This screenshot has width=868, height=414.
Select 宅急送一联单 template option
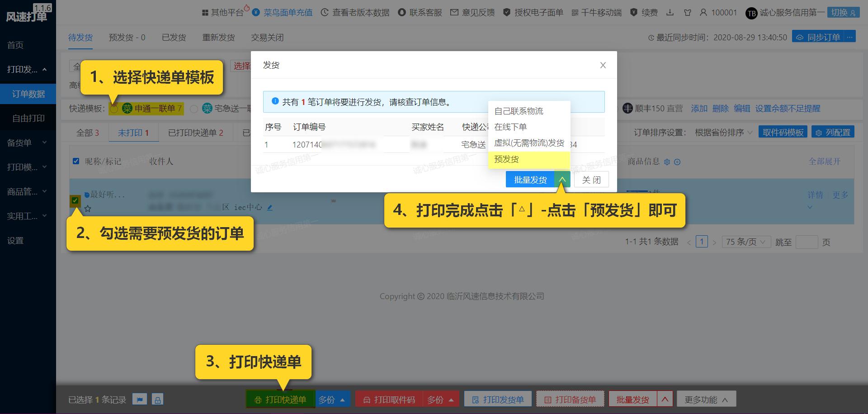click(x=194, y=109)
